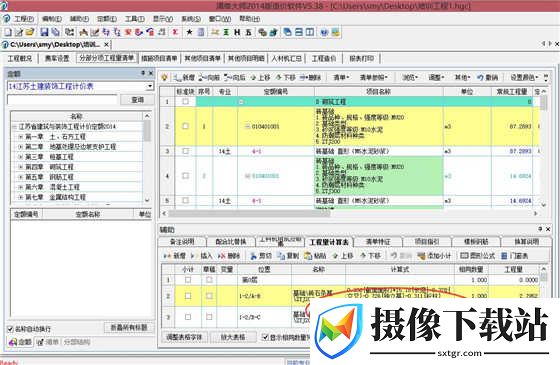Check 小计 box in calculation row 3

[x=188, y=317]
